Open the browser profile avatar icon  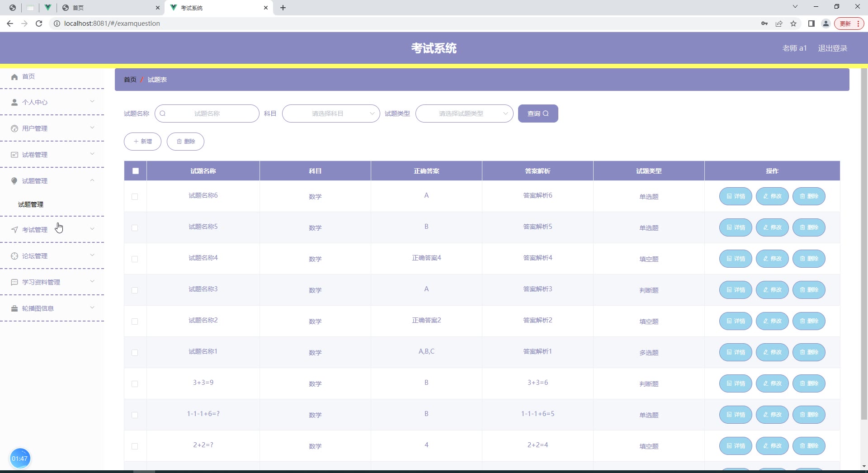826,24
